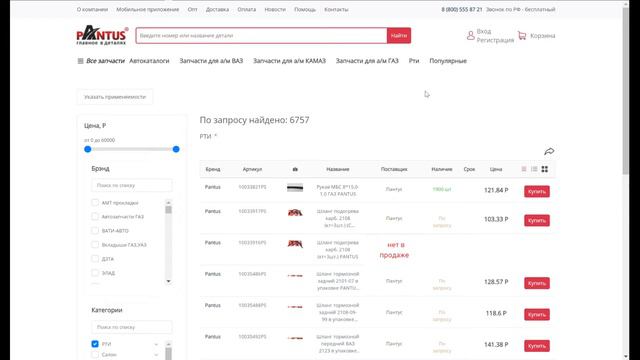
Task: Open О компании link
Action: point(92,9)
